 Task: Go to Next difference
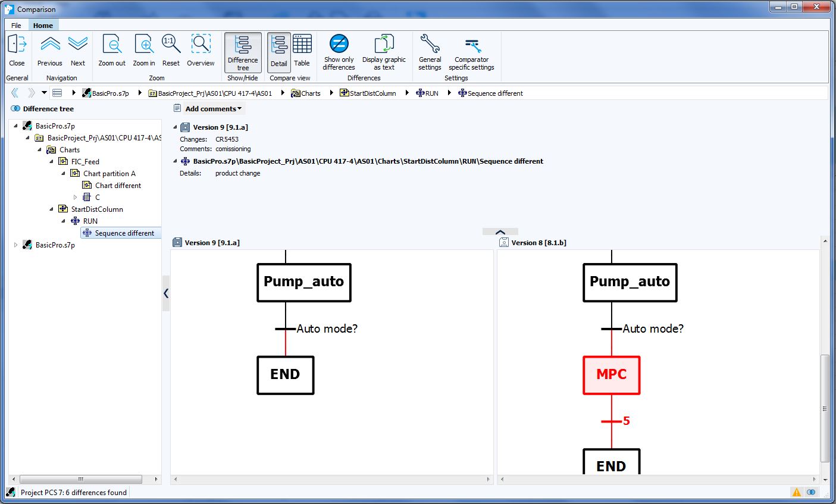pyautogui.click(x=78, y=50)
